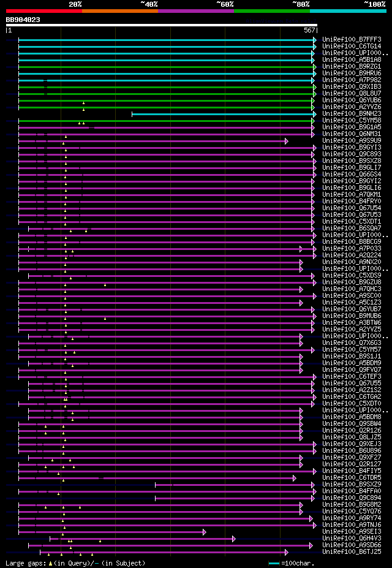
Task: Click the UniRef100_Q9SBW4 label
Action: [352, 424]
